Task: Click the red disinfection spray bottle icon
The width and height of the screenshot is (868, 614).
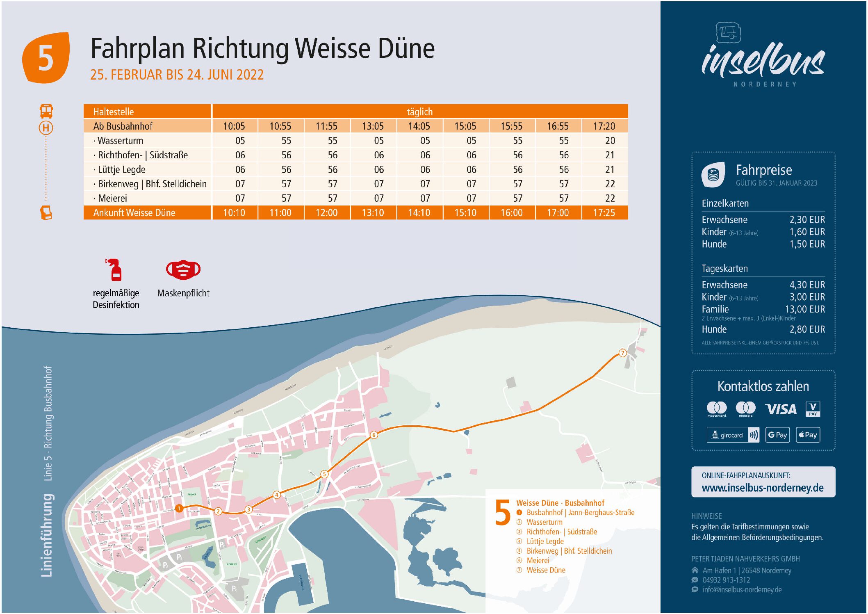Action: (114, 269)
